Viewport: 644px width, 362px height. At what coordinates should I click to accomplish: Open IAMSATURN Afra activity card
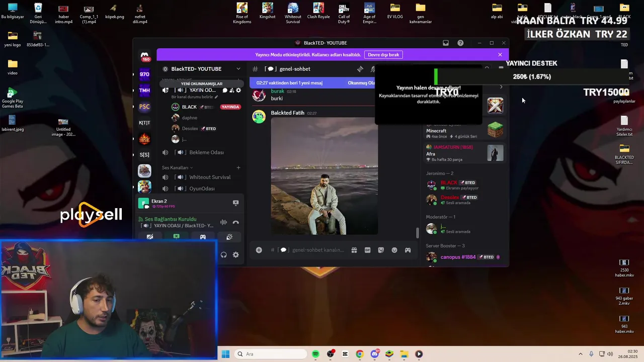(x=464, y=153)
